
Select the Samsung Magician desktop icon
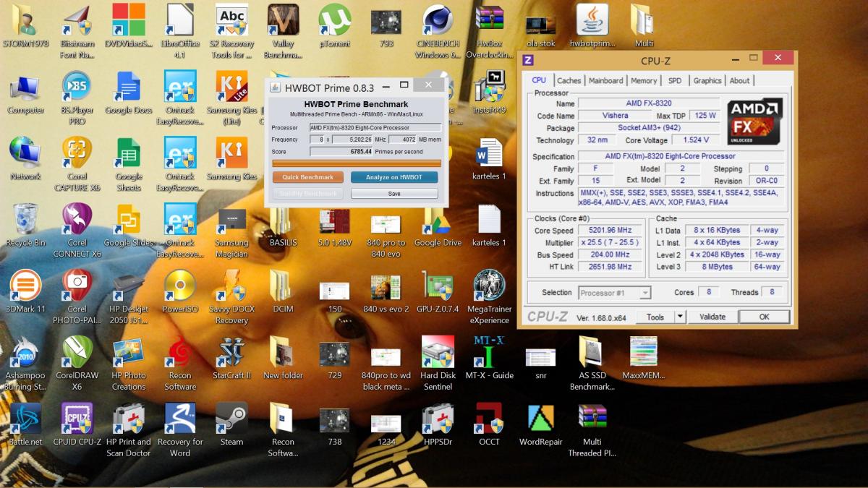tap(231, 231)
